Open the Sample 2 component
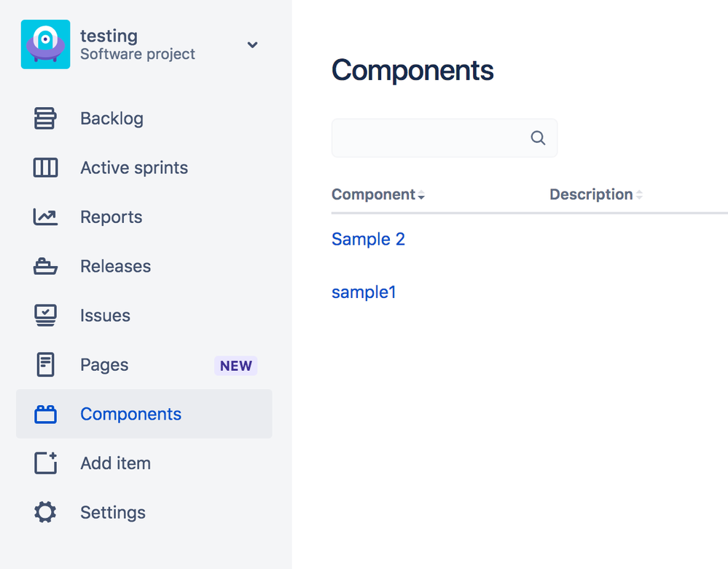The height and width of the screenshot is (569, 728). click(x=368, y=239)
